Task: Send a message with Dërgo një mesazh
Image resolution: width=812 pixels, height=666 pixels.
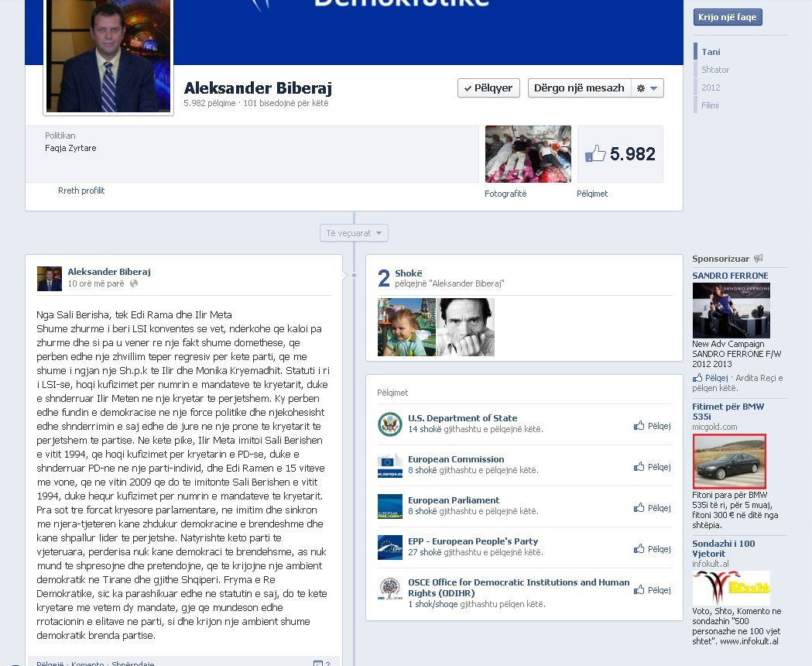Action: (579, 88)
